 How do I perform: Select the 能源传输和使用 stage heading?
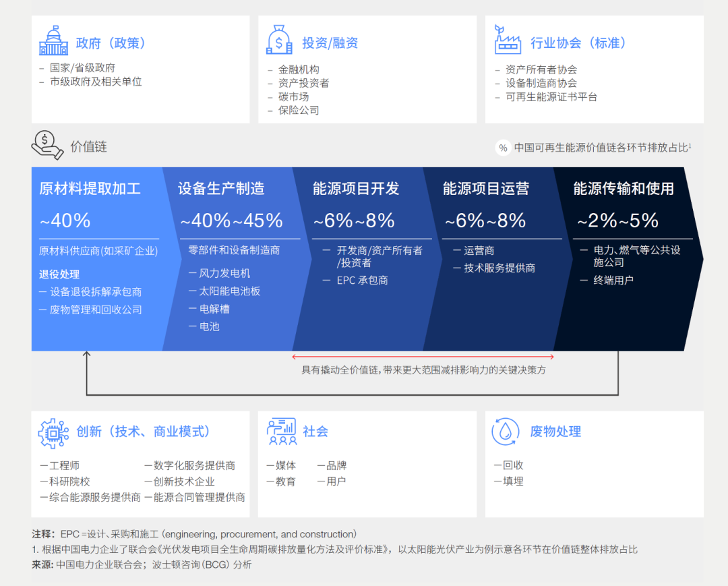pyautogui.click(x=624, y=189)
